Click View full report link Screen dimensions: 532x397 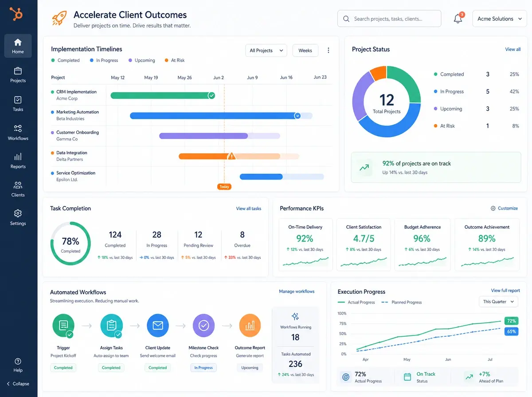click(x=505, y=291)
